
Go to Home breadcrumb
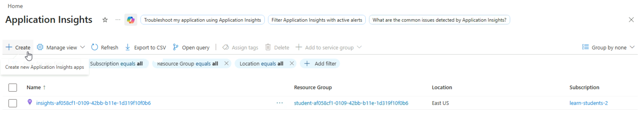[x=15, y=6]
